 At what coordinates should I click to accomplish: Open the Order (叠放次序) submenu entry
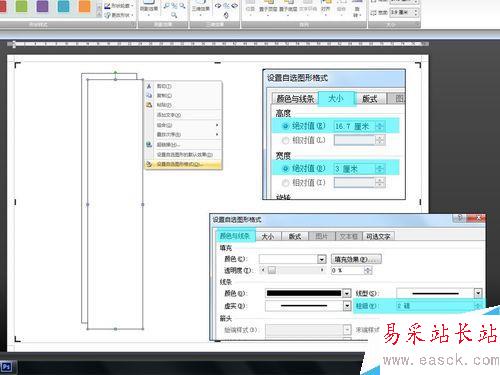click(183, 135)
